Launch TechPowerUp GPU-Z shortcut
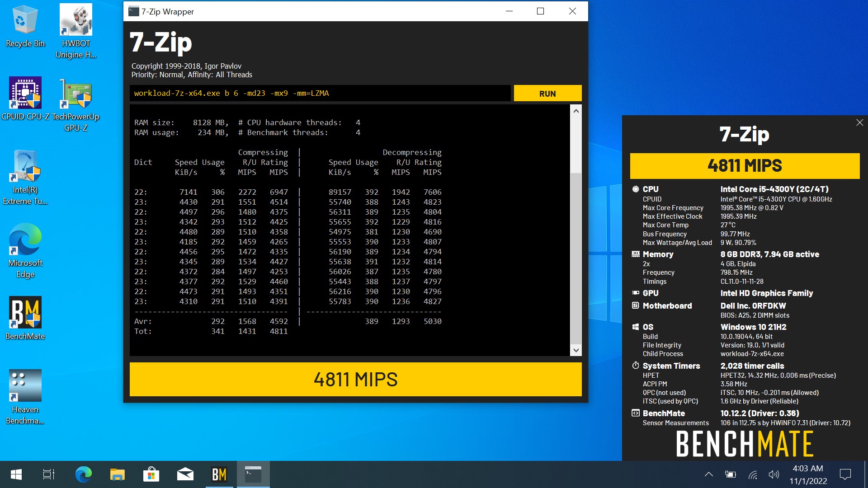Screen dimensions: 868x488 point(75,105)
